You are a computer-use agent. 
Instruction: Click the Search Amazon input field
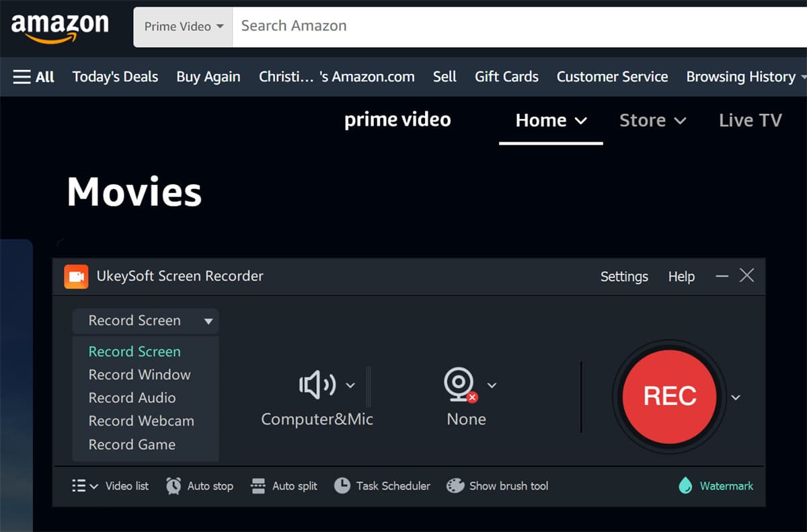click(x=519, y=27)
